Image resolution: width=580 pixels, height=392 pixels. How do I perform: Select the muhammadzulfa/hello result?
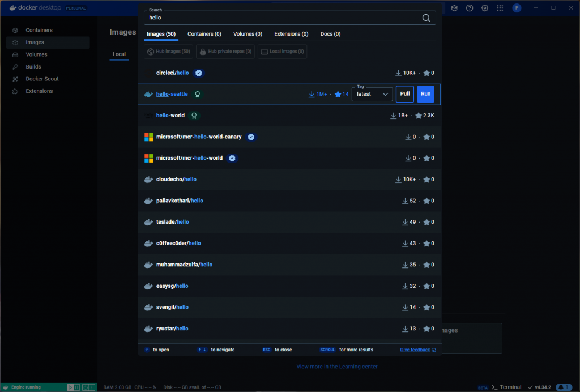[x=289, y=265]
